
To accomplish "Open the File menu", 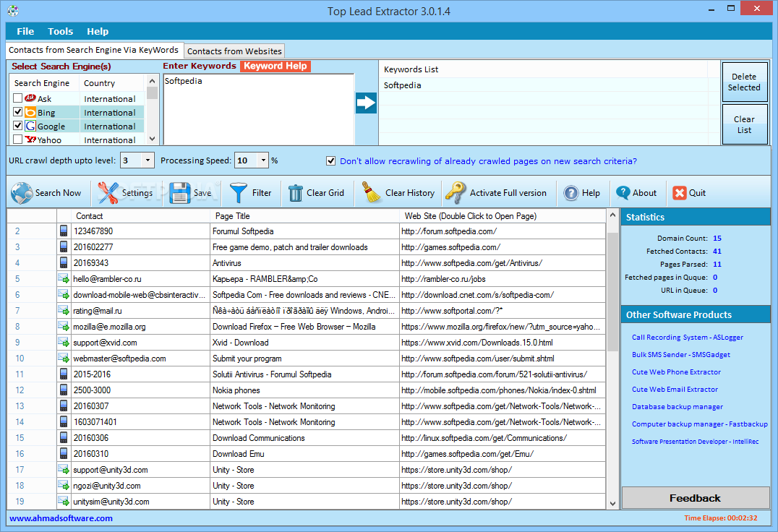I will (x=25, y=31).
